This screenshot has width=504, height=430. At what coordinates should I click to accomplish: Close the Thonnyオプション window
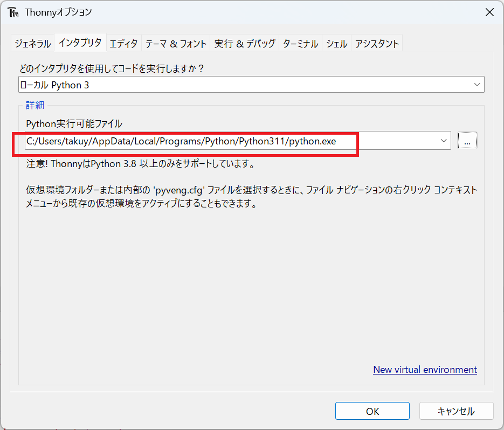coord(489,12)
